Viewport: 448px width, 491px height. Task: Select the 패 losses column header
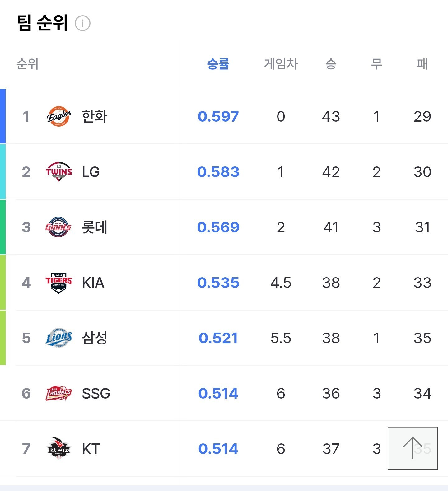pyautogui.click(x=422, y=64)
